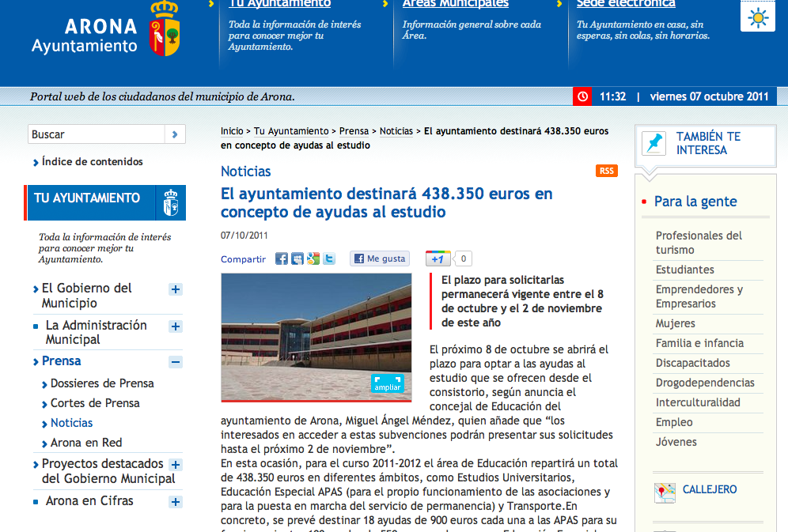Viewport: 788px width, 532px height.
Task: Share article on Twitter icon
Action: (329, 258)
